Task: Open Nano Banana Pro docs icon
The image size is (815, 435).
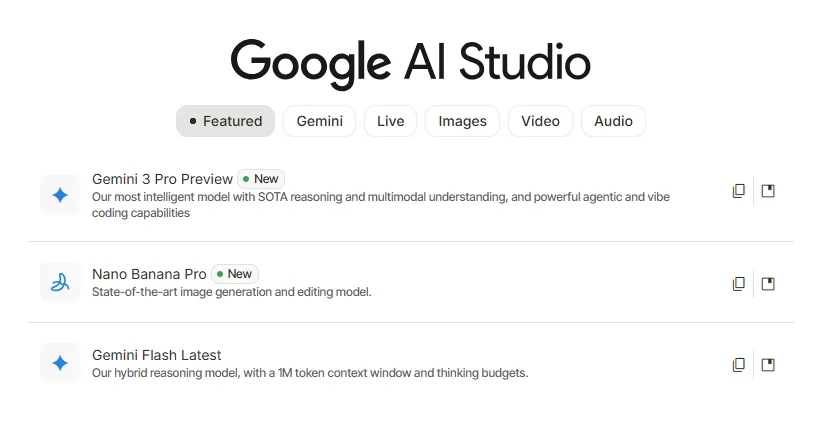Action: [768, 284]
